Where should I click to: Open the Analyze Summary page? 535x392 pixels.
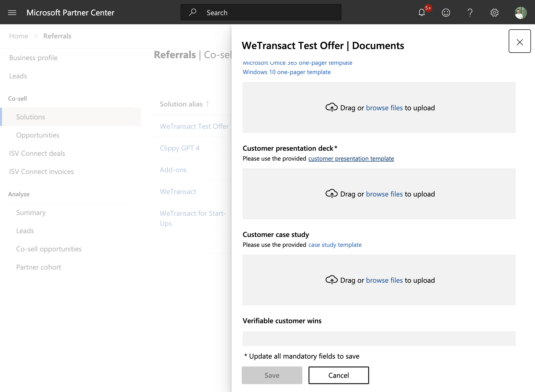tap(31, 213)
